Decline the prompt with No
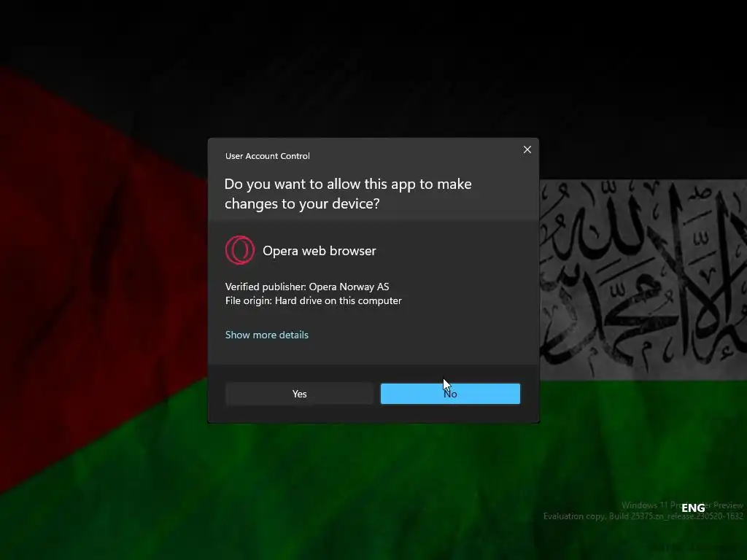 [450, 394]
